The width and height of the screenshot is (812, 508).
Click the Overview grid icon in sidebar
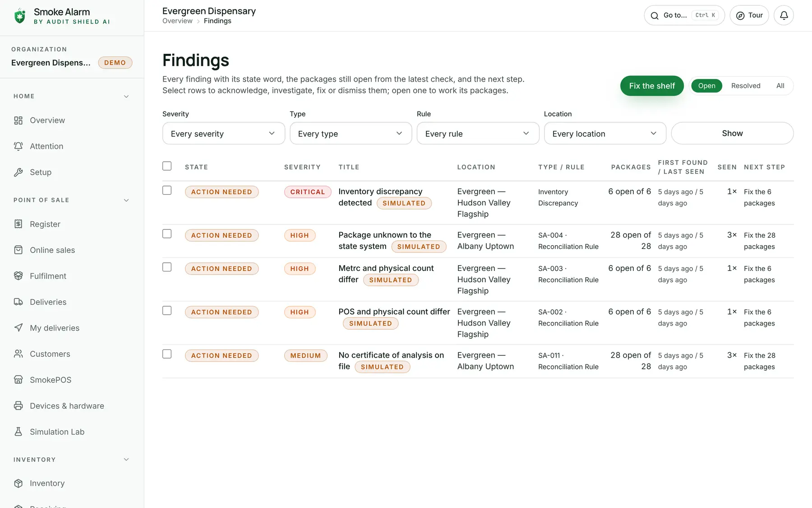tap(18, 121)
